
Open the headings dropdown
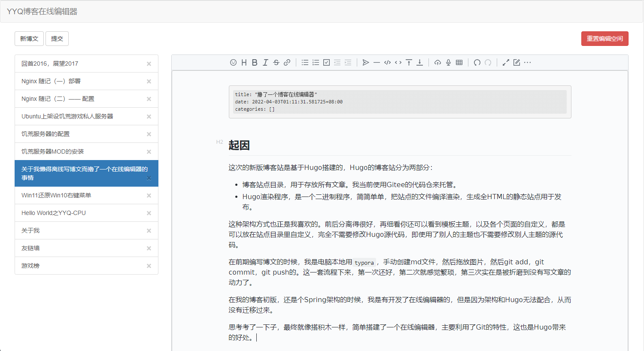point(244,63)
